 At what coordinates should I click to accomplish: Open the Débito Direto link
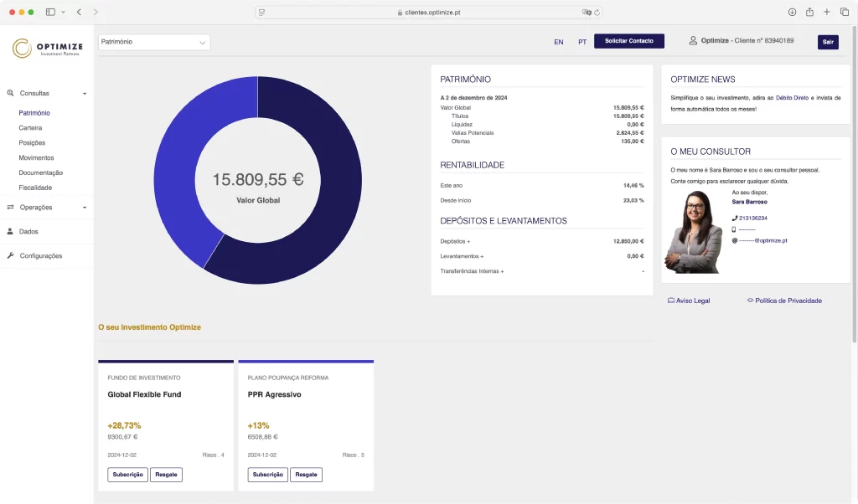coord(792,98)
